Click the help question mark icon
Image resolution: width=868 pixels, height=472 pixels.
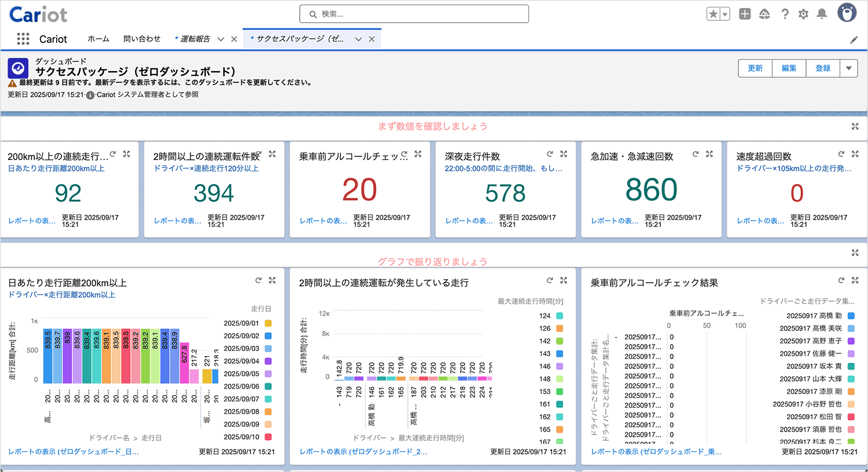pyautogui.click(x=785, y=14)
